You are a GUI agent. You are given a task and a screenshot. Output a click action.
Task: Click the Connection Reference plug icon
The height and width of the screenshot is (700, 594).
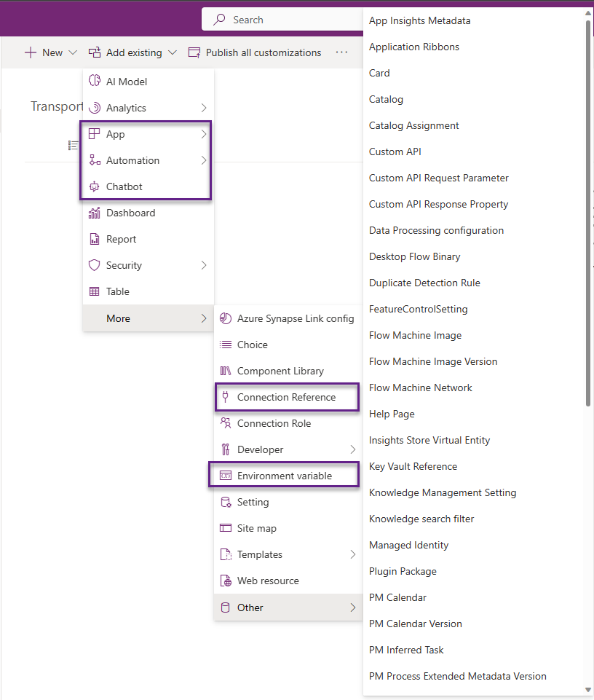click(x=226, y=396)
